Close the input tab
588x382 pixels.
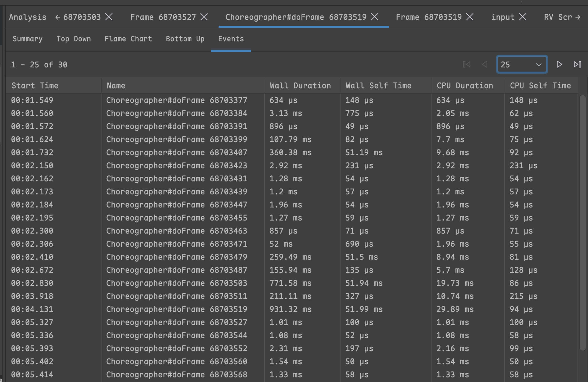click(522, 17)
